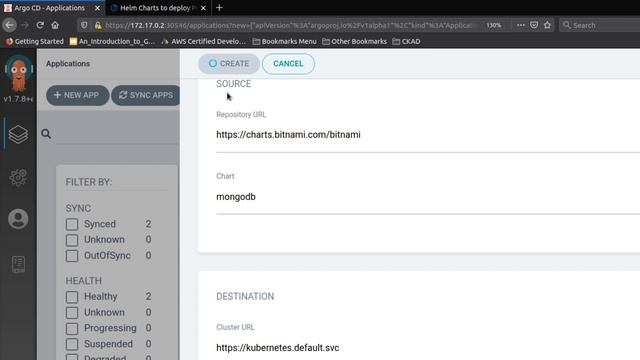This screenshot has height=360, width=640.
Task: Click the NEW APP button
Action: (x=78, y=95)
